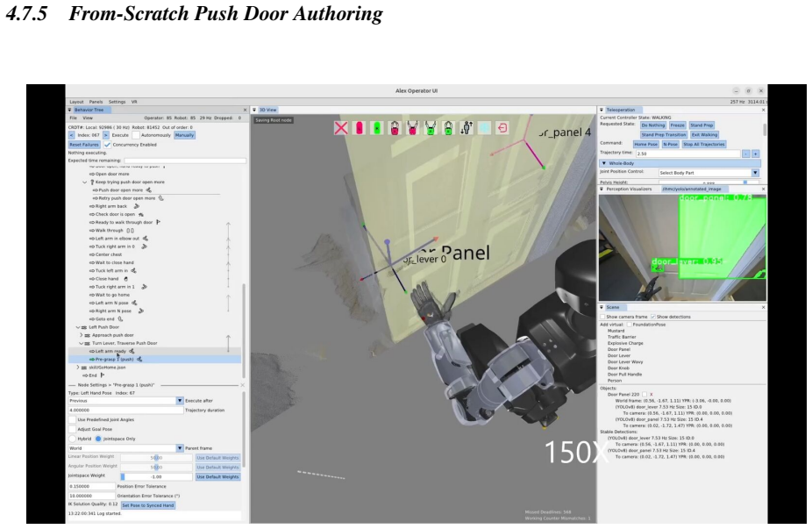Click the pink robot with raised arms icon
Screen dimensions: 812x529
(x=412, y=127)
